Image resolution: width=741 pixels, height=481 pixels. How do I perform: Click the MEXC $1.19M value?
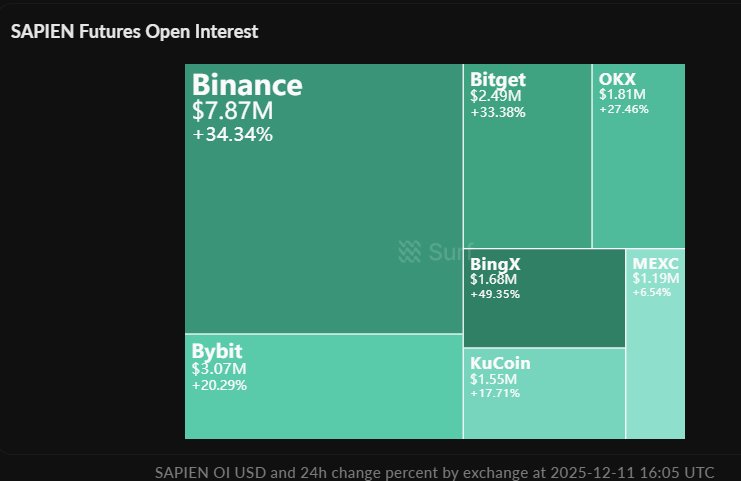coord(655,278)
